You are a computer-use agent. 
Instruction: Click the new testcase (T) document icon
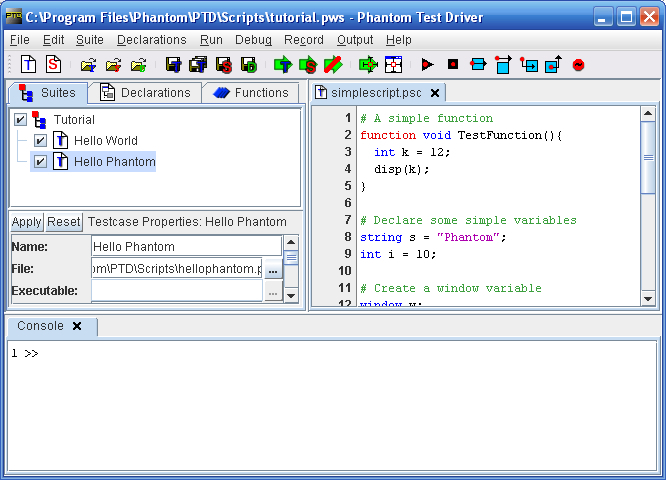click(x=28, y=65)
